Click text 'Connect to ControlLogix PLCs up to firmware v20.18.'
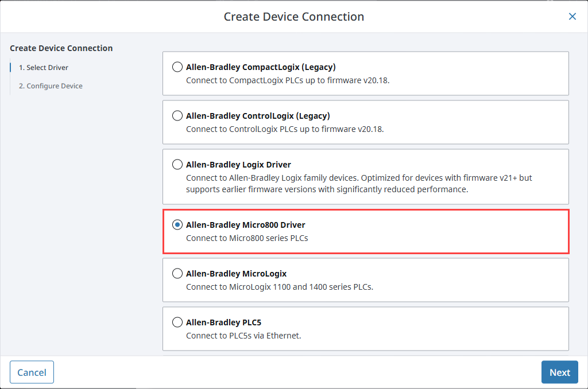 pyautogui.click(x=285, y=129)
